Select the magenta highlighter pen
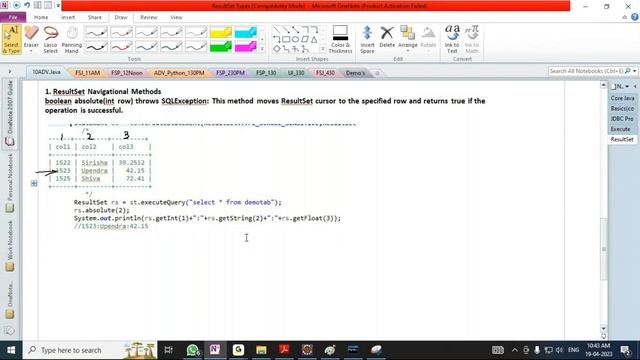The width and height of the screenshot is (640, 360). [246, 47]
